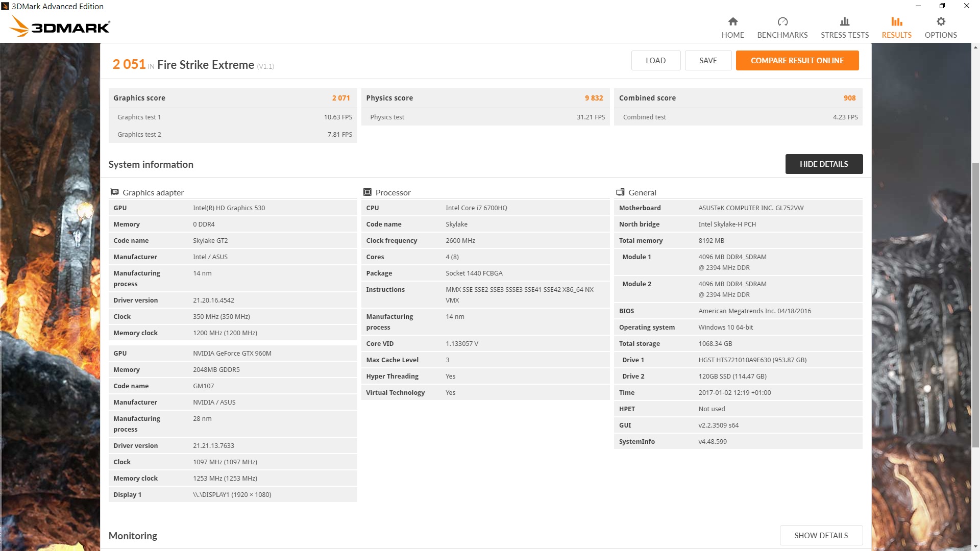The width and height of the screenshot is (980, 551).
Task: Select the Results bar-chart icon
Action: 897,21
